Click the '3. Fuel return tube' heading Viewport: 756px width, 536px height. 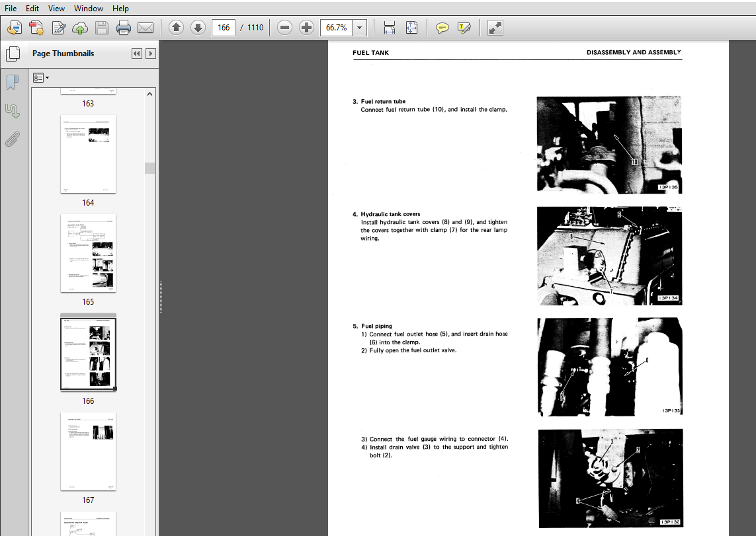(379, 101)
